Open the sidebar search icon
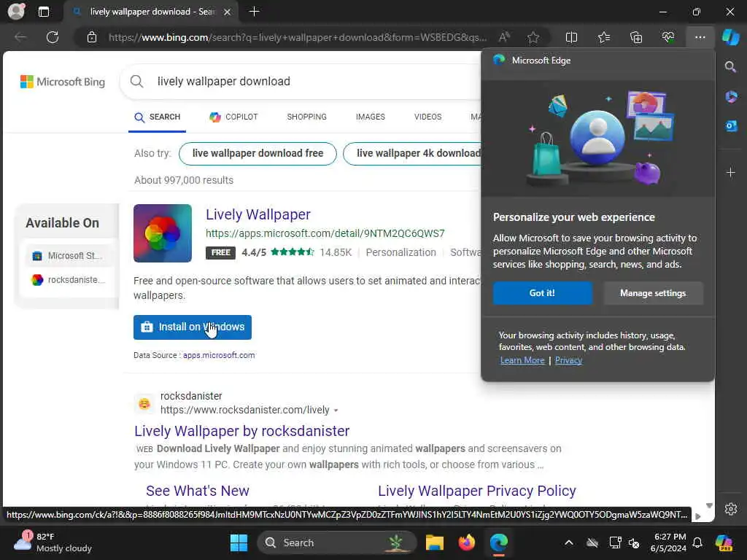The height and width of the screenshot is (560, 747). [x=731, y=66]
